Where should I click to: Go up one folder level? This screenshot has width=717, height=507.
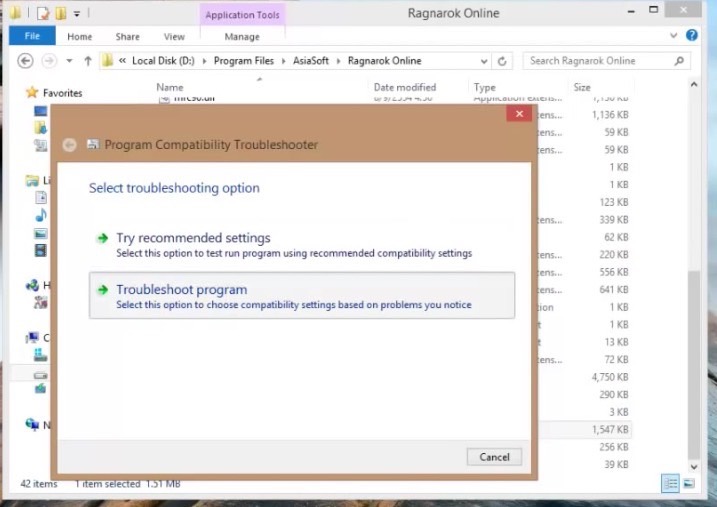pyautogui.click(x=88, y=61)
